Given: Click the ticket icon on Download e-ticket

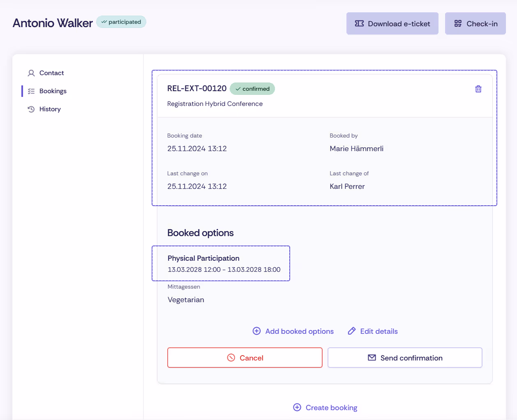Looking at the screenshot, I should [x=360, y=23].
